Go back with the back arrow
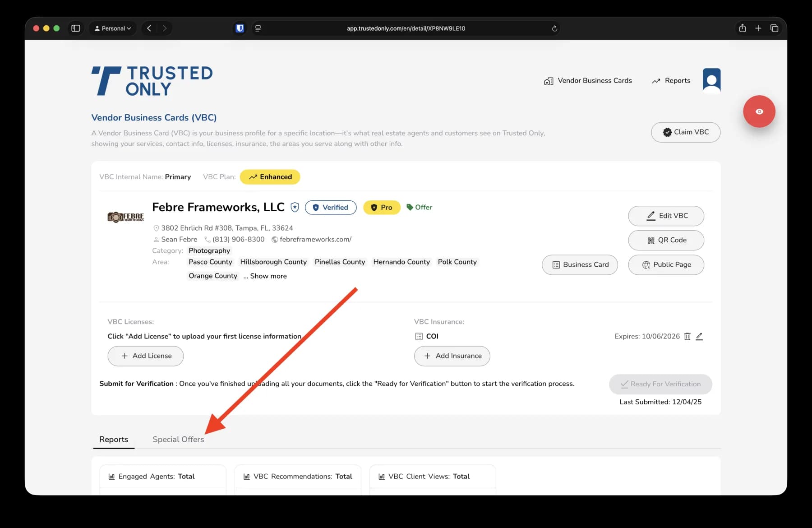 pyautogui.click(x=149, y=28)
